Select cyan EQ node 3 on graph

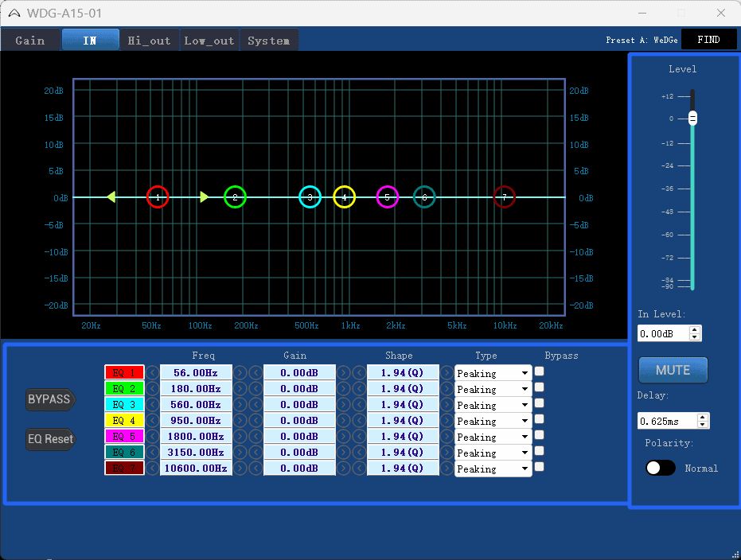point(310,197)
